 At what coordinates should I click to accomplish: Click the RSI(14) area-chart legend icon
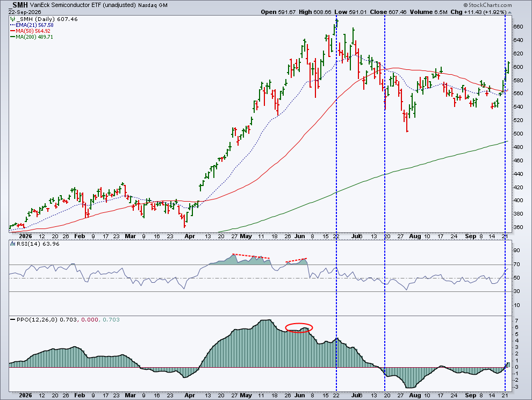coord(12,244)
